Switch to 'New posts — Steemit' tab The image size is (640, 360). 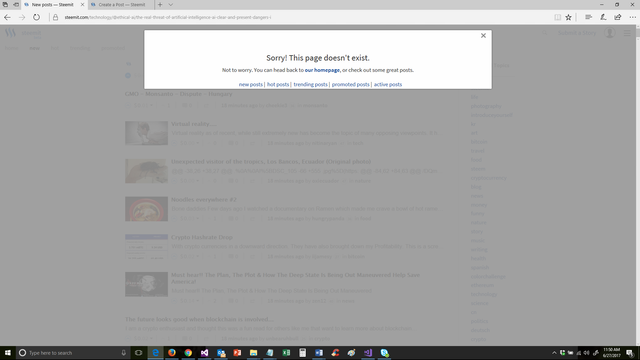click(53, 5)
